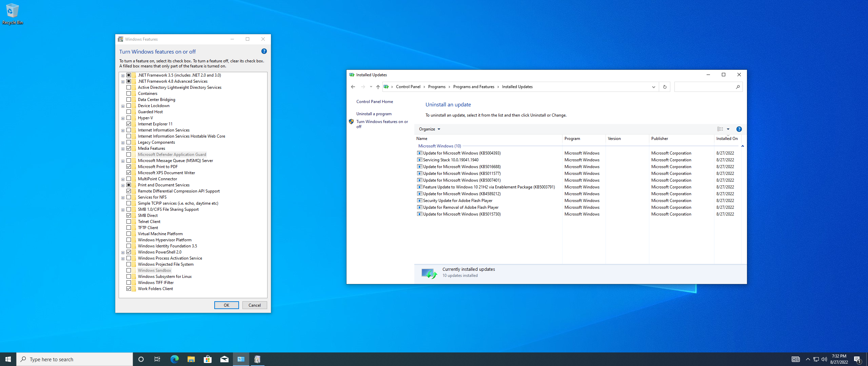Open Task View from the taskbar

tap(157, 359)
